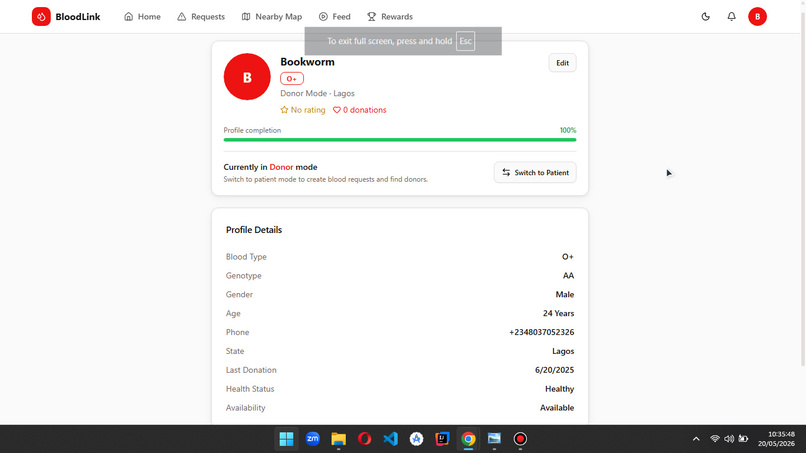Click the Gender value Male
Viewport: 806px width, 453px height.
coord(564,295)
